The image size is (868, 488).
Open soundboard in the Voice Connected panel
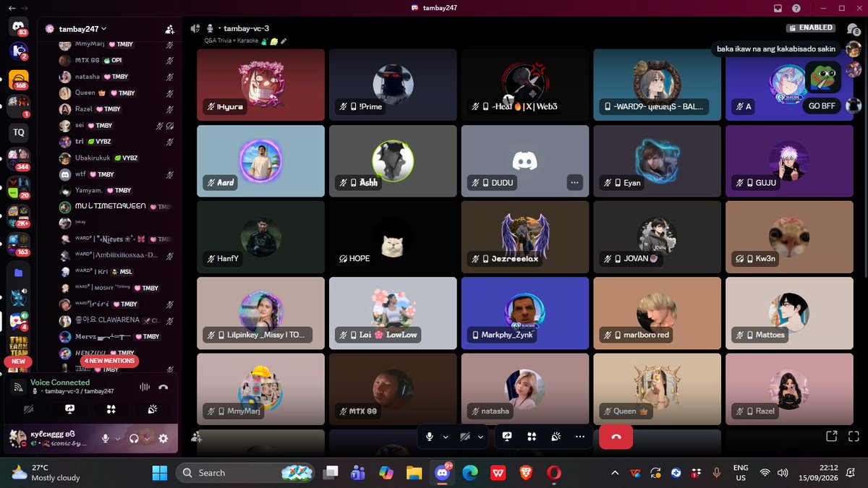pyautogui.click(x=153, y=409)
